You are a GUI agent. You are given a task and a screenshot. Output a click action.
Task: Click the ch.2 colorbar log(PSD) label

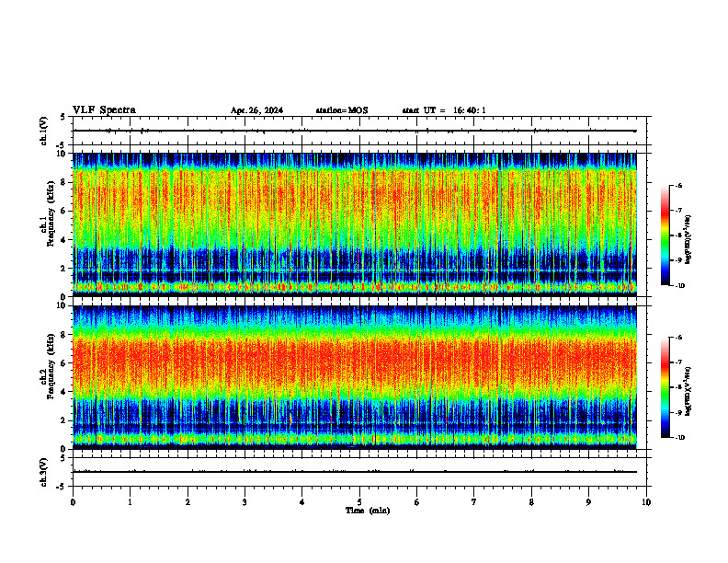point(688,392)
